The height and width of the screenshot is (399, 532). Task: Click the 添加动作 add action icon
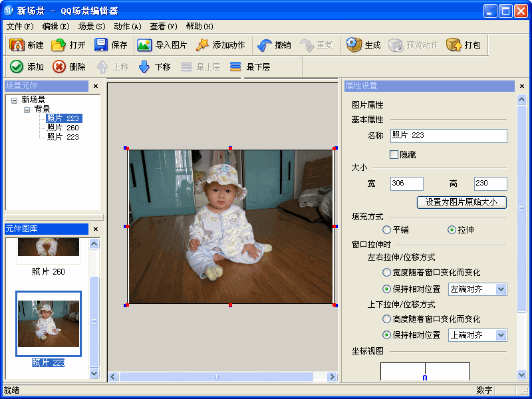pyautogui.click(x=202, y=45)
